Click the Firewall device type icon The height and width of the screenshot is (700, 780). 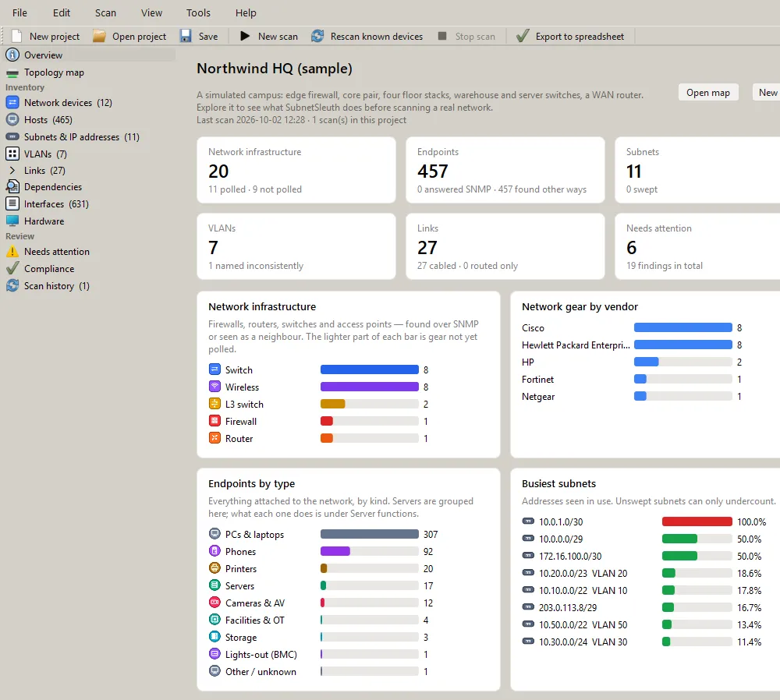[x=214, y=421]
